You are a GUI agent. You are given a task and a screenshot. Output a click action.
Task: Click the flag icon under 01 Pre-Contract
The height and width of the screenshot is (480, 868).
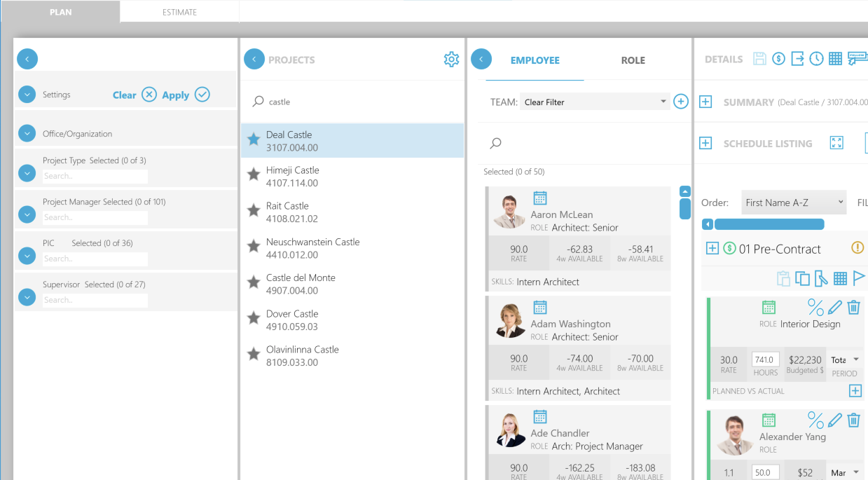(x=859, y=278)
